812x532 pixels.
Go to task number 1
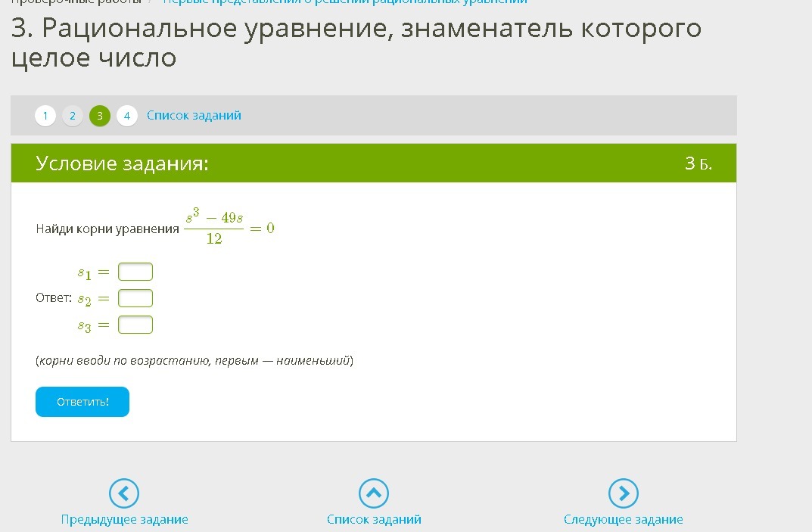click(x=45, y=116)
